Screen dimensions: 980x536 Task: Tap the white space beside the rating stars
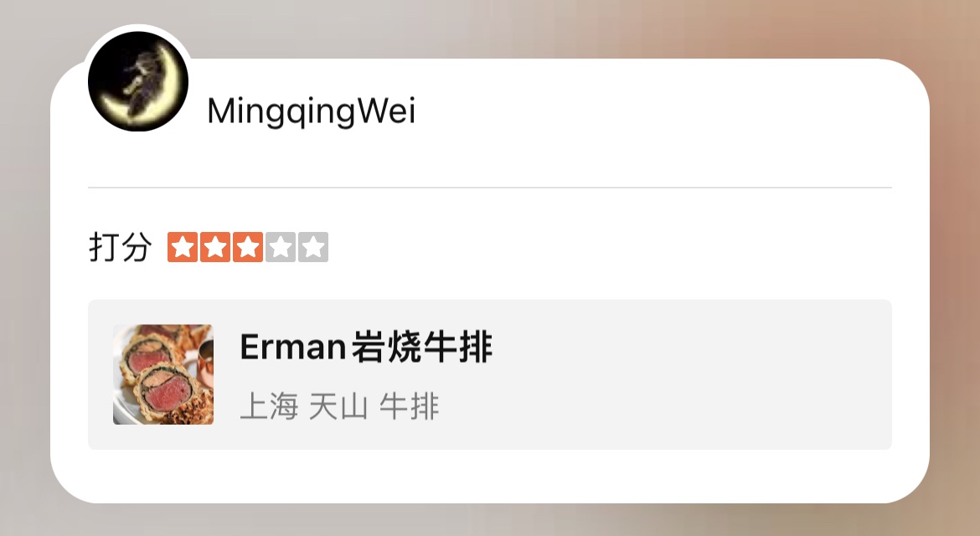coord(594,247)
